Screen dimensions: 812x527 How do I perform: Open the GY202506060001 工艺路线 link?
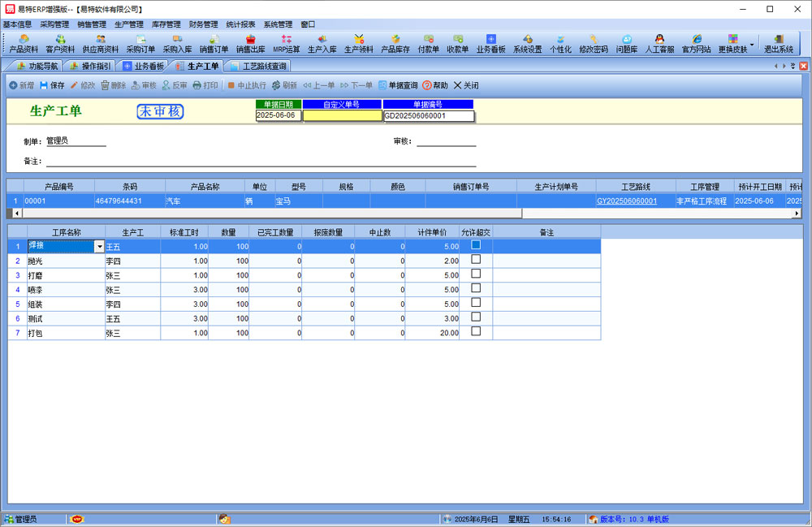(627, 201)
